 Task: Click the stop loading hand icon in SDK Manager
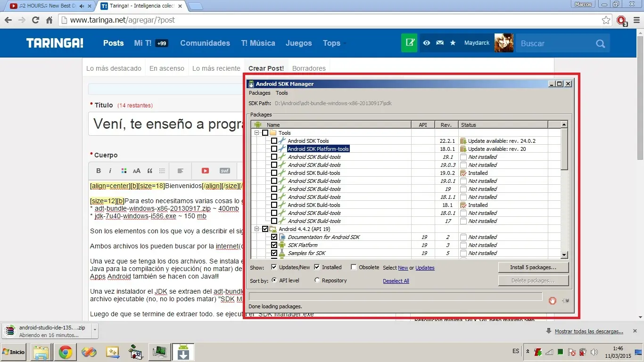point(553,300)
